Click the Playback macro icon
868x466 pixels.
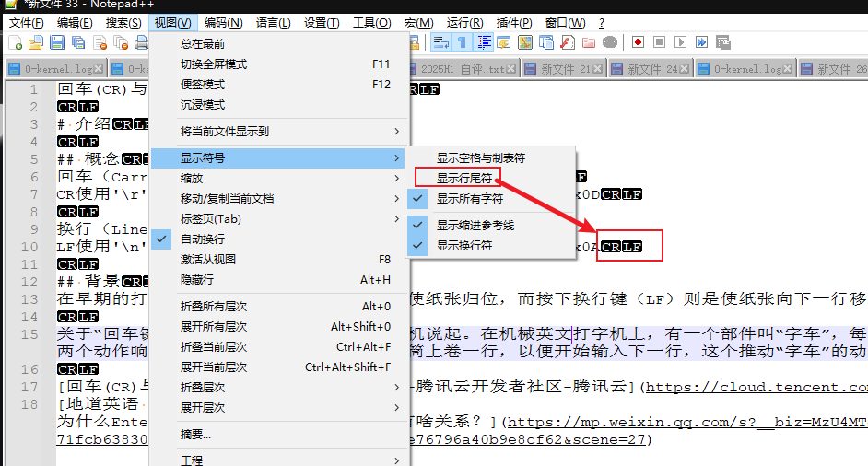point(680,42)
